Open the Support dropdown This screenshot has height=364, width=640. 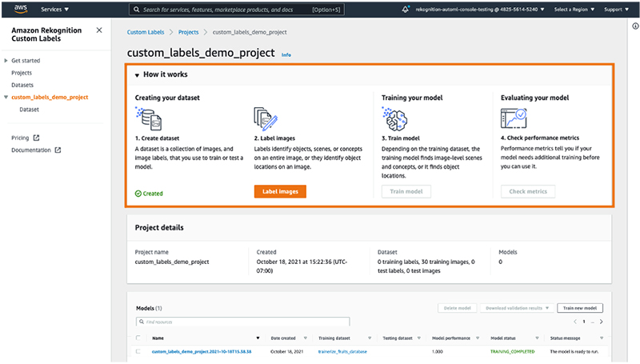click(x=616, y=9)
